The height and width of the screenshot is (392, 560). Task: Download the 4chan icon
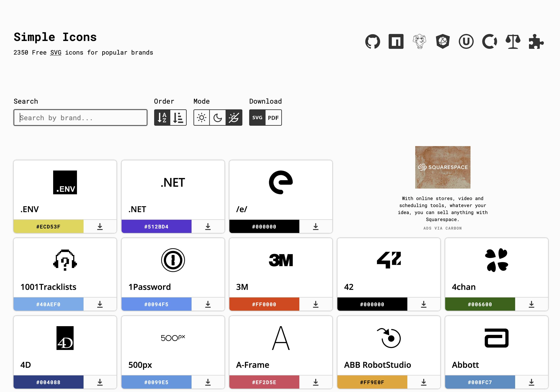(x=532, y=304)
